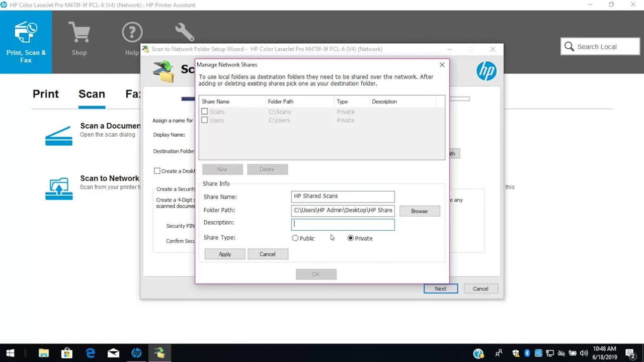
Task: Check the Create a Desktop shortcut checkbox
Action: coord(157,171)
